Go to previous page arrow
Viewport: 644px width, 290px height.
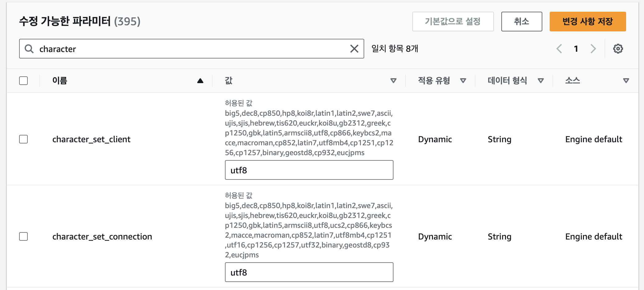(559, 49)
